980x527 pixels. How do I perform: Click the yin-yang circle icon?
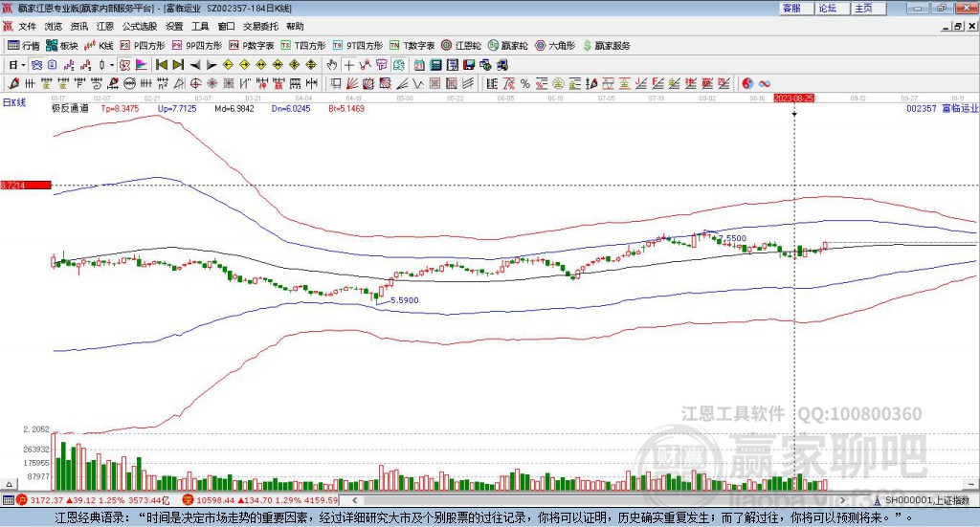pyautogui.click(x=746, y=83)
